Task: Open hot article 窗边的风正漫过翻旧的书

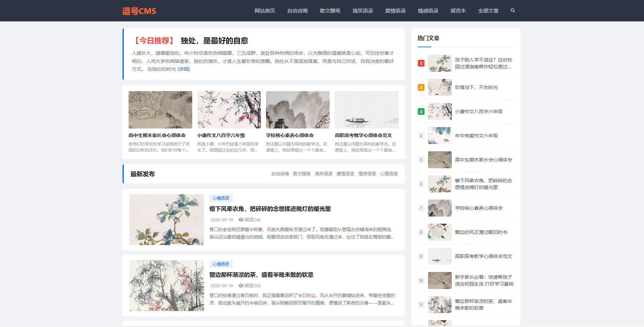Action: [481, 232]
